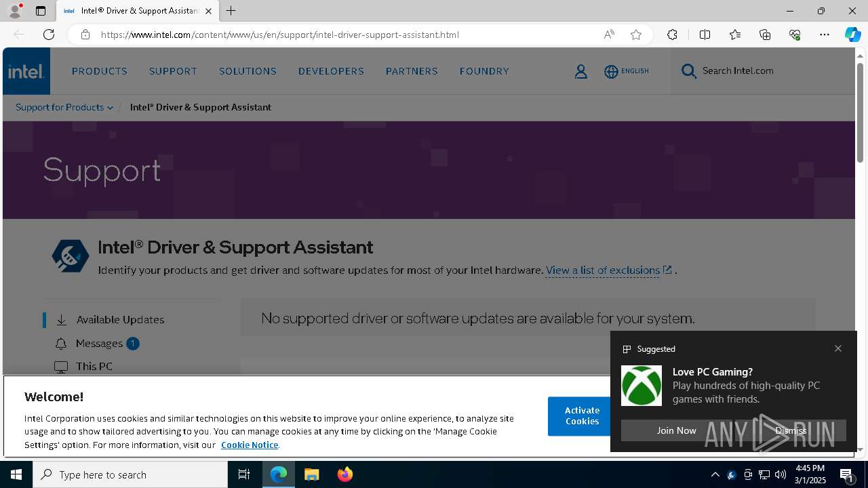The image size is (868, 488).
Task: Select This PC in the sidebar
Action: pos(94,367)
